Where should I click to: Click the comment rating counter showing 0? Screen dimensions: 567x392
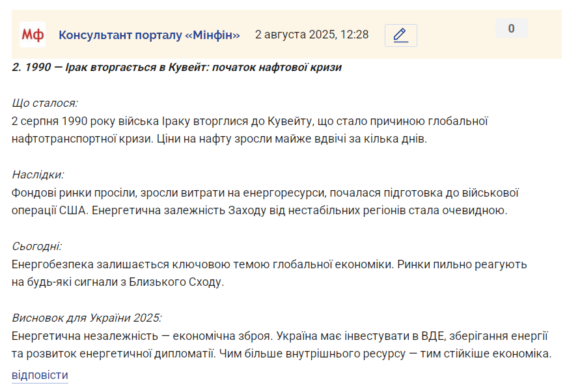pyautogui.click(x=511, y=28)
